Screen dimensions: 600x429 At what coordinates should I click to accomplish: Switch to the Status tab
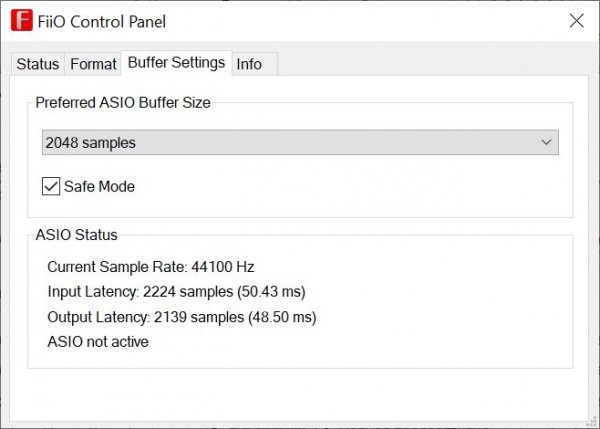pyautogui.click(x=38, y=64)
